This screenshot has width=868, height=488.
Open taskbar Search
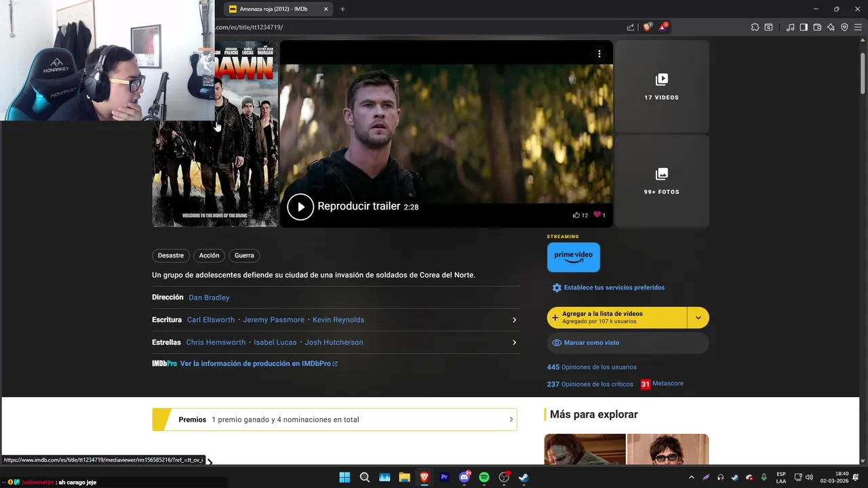pos(365,477)
